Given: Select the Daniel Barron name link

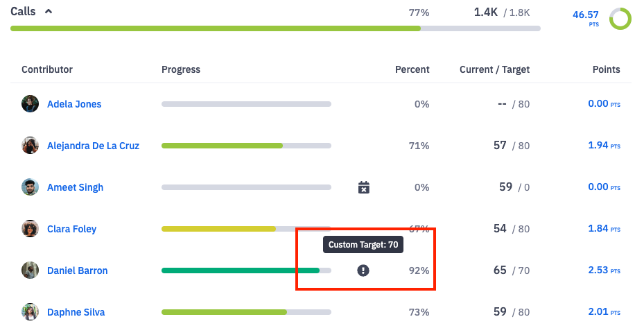Looking at the screenshot, I should pos(77,270).
